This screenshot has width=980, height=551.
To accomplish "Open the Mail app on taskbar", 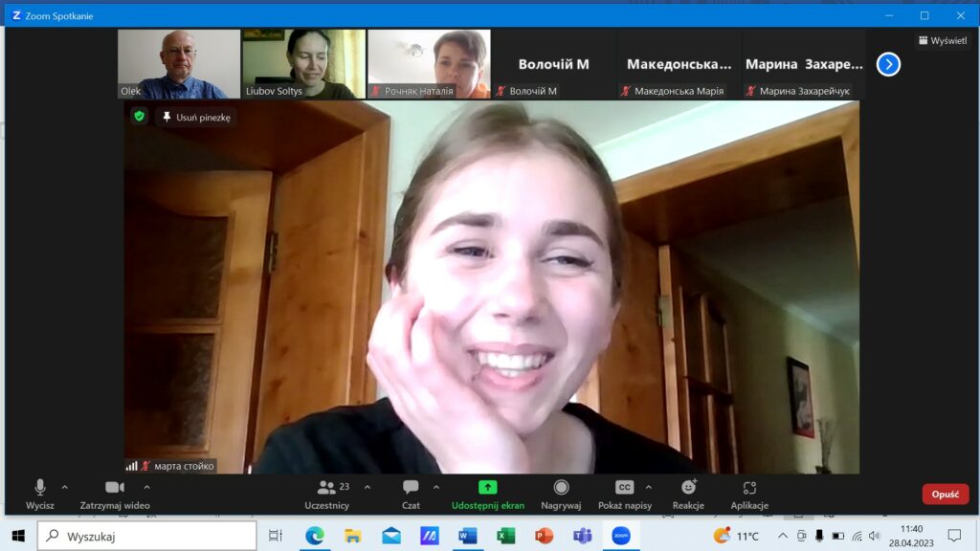I will 391,536.
